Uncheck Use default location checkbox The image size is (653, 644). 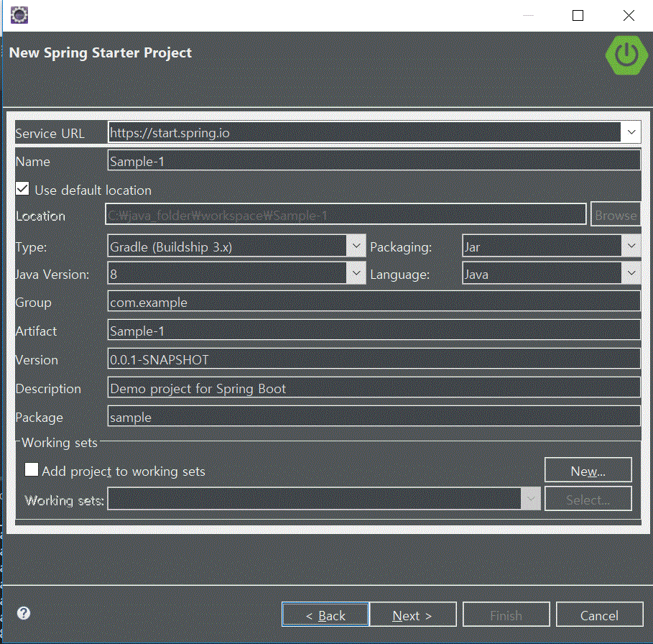22,189
